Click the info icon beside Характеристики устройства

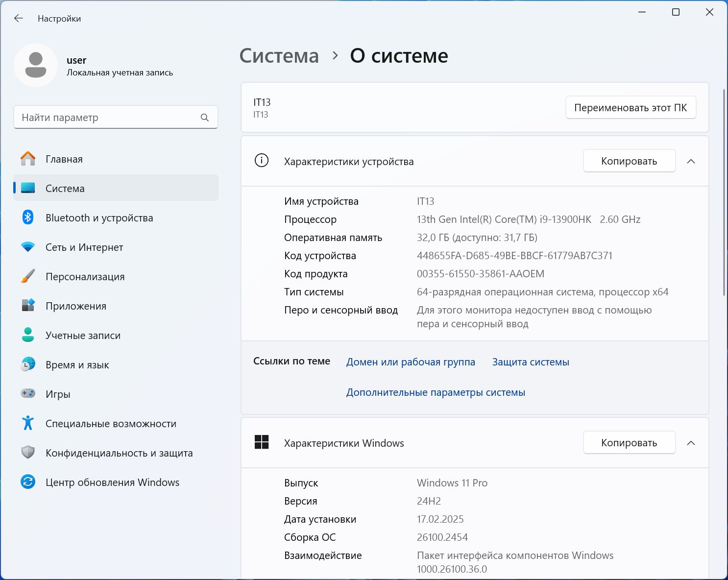262,161
